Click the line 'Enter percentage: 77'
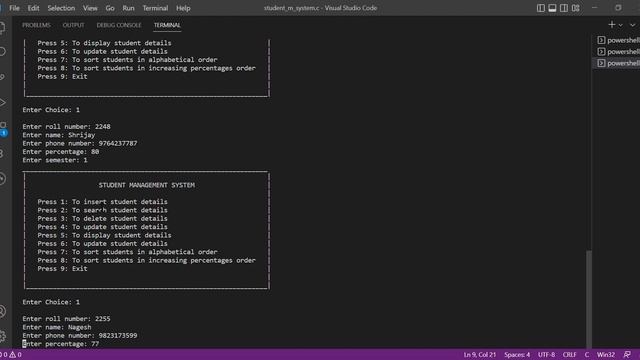Viewport: 640px width, 360px height. (60, 344)
